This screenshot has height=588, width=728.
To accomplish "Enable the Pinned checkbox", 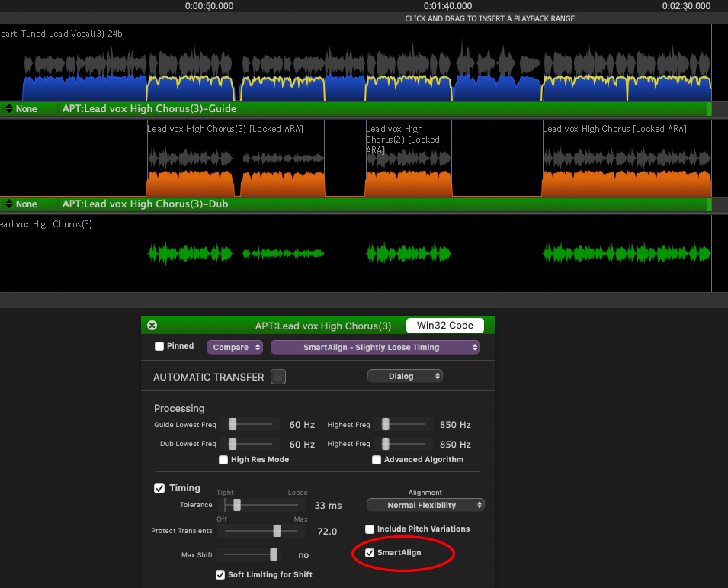I will 159,346.
